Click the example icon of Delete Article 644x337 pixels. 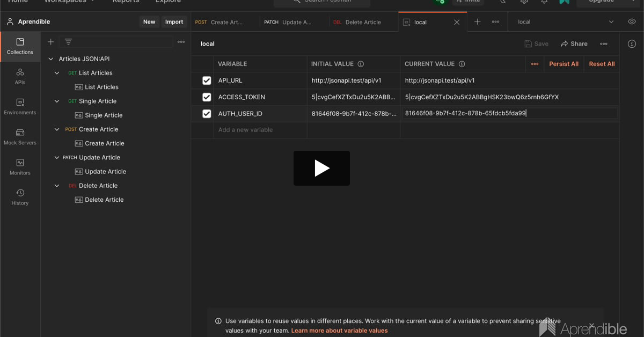point(79,200)
